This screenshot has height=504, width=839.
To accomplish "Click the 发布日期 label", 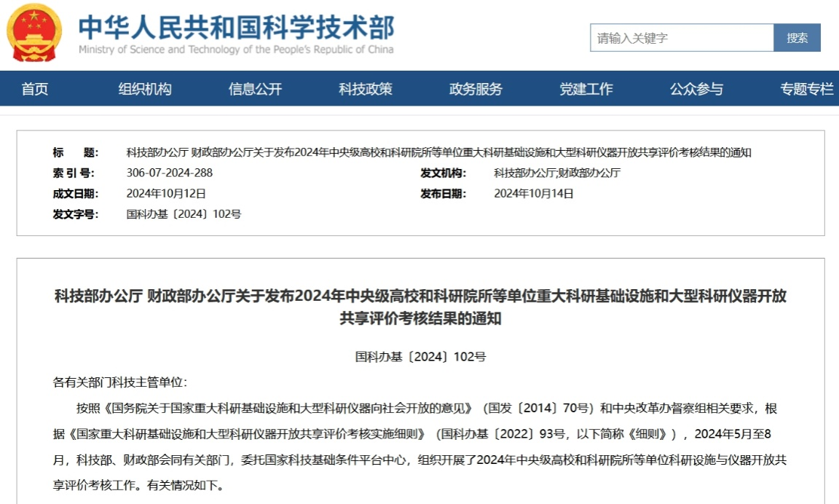I will (443, 194).
